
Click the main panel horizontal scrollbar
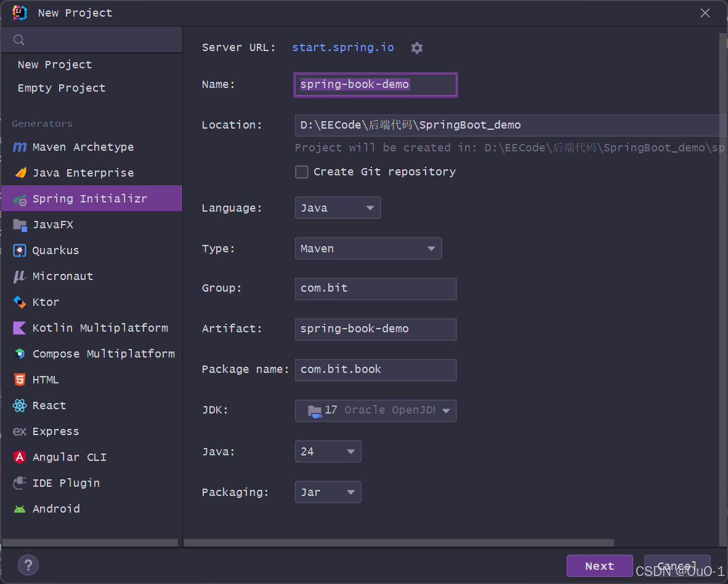click(x=399, y=543)
